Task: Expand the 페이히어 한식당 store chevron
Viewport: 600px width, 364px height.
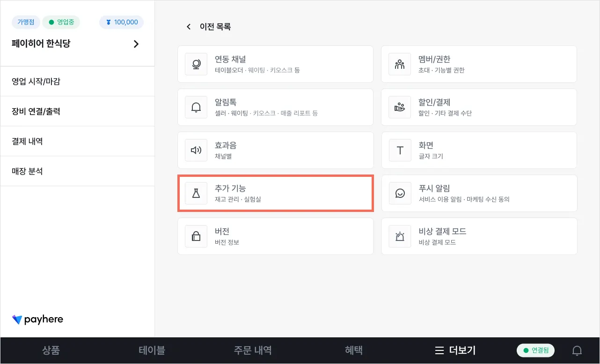Action: [136, 44]
